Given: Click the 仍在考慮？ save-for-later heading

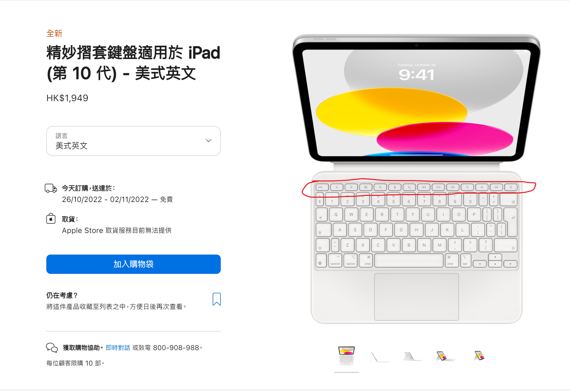Looking at the screenshot, I should point(62,295).
